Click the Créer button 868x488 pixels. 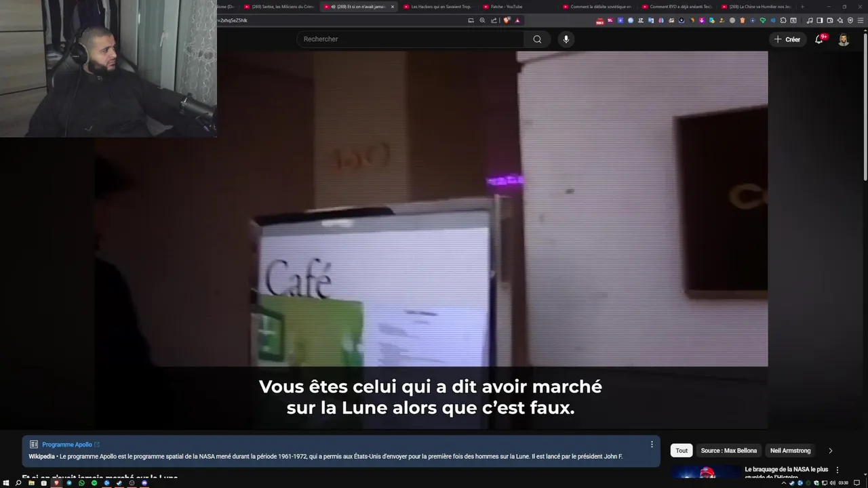787,39
